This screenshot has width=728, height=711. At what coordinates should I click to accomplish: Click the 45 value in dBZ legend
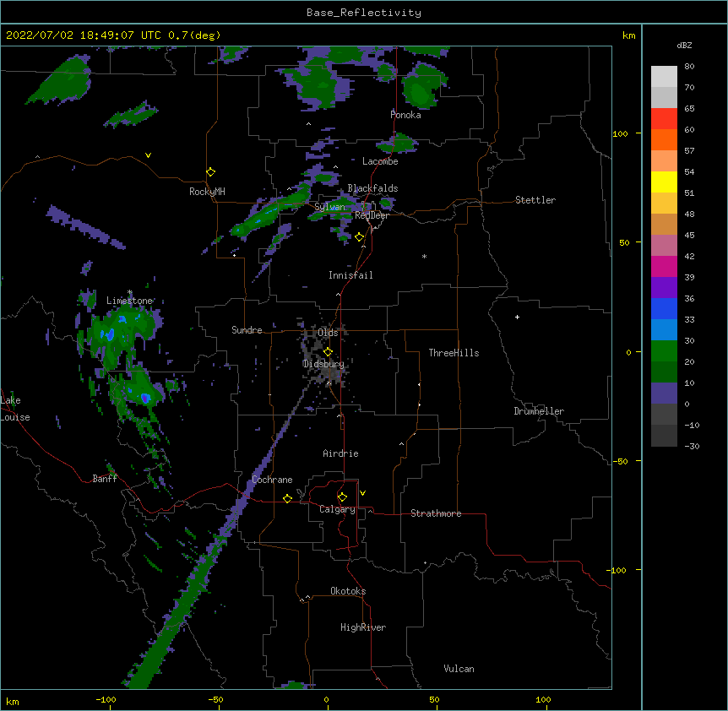click(x=689, y=236)
